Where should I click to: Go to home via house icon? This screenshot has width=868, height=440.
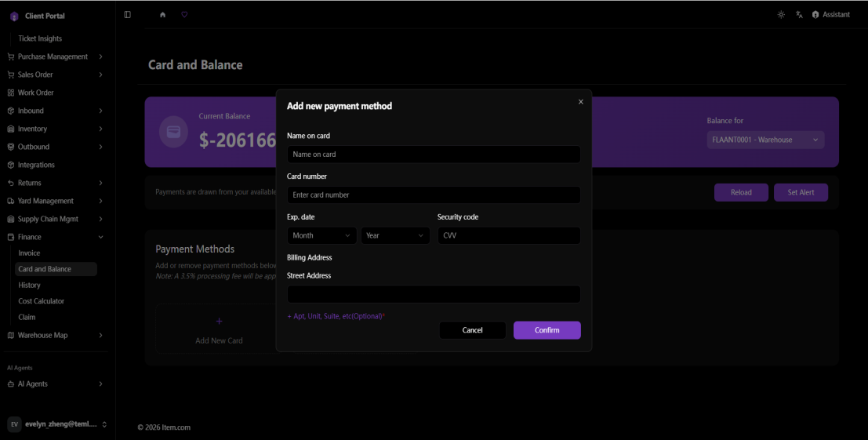(x=163, y=15)
